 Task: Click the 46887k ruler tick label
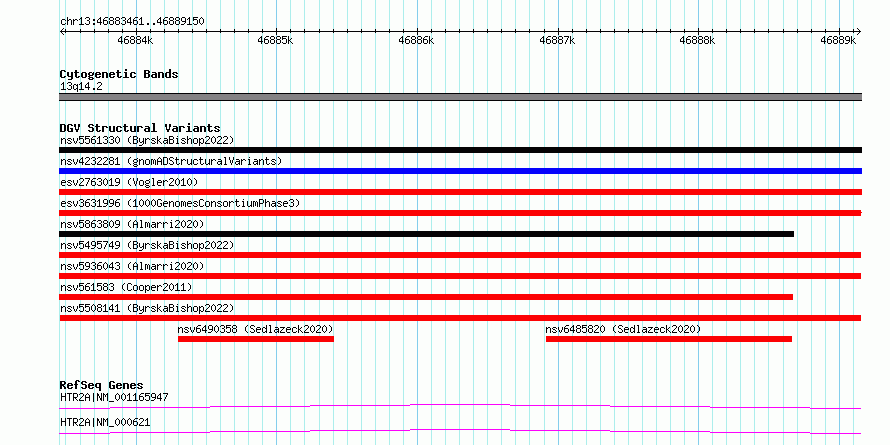(557, 41)
